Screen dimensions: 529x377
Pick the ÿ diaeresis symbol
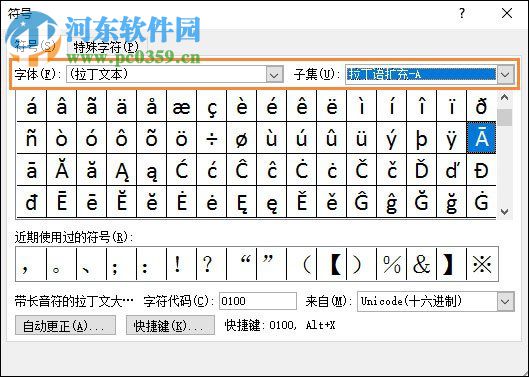[x=451, y=138]
